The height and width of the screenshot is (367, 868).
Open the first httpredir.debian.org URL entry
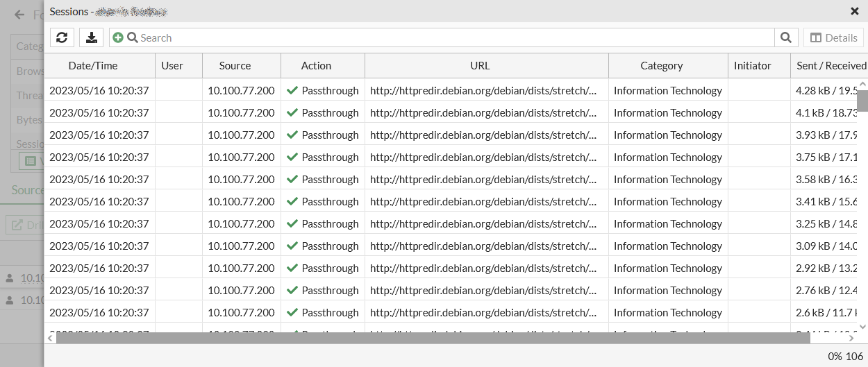click(483, 90)
